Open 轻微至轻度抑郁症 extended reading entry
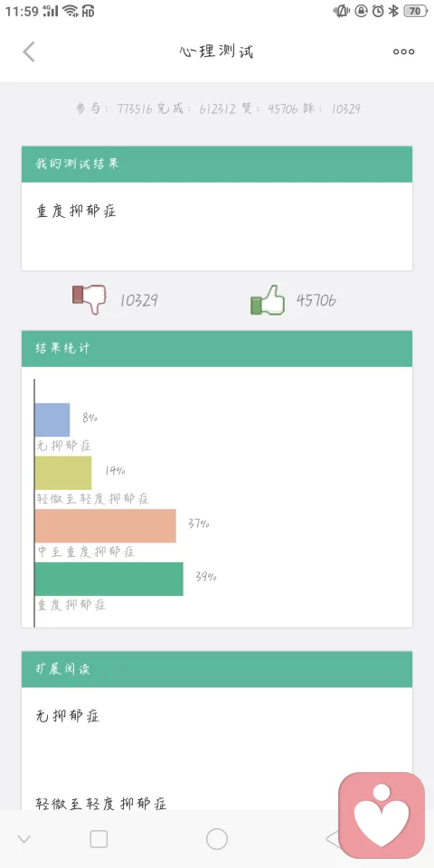 pyautogui.click(x=101, y=804)
